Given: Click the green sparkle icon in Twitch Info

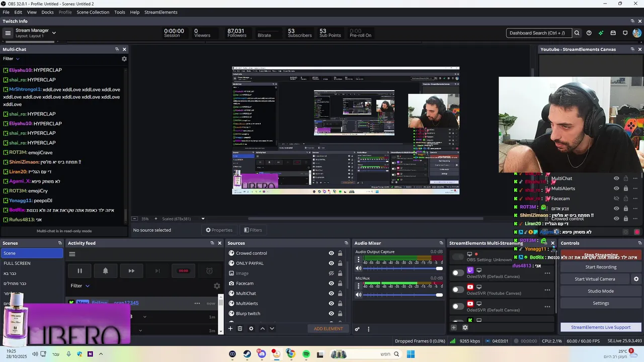Looking at the screenshot, I should click(x=601, y=33).
